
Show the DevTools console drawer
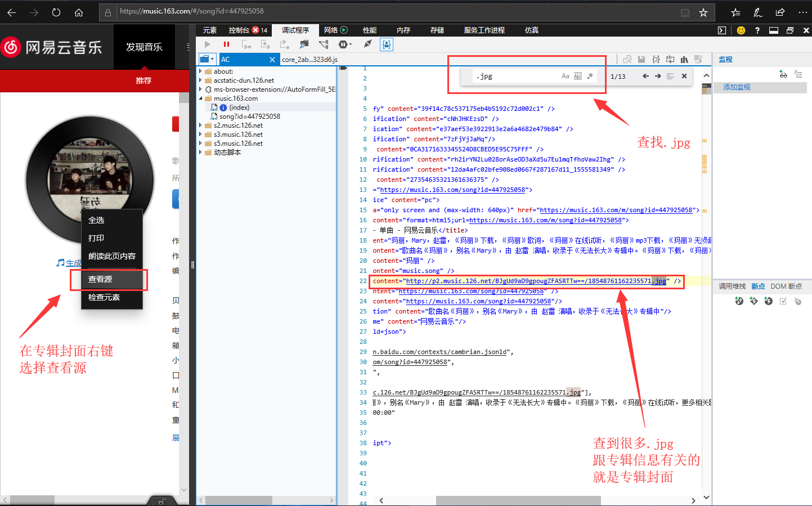(722, 30)
